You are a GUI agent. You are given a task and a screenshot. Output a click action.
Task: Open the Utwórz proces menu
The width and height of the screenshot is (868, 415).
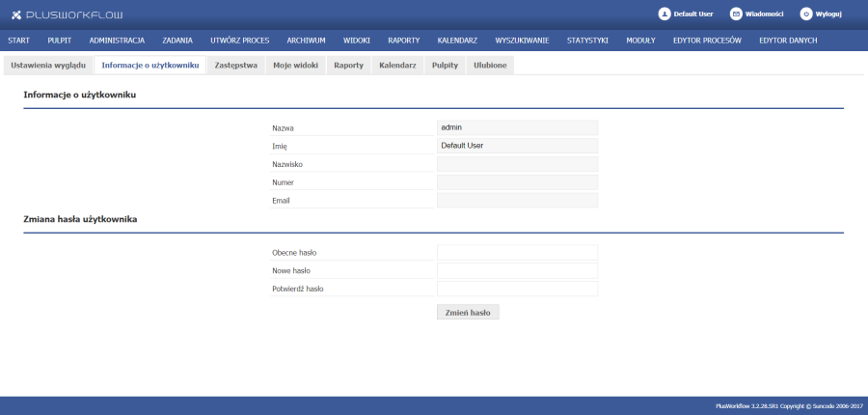[239, 41]
